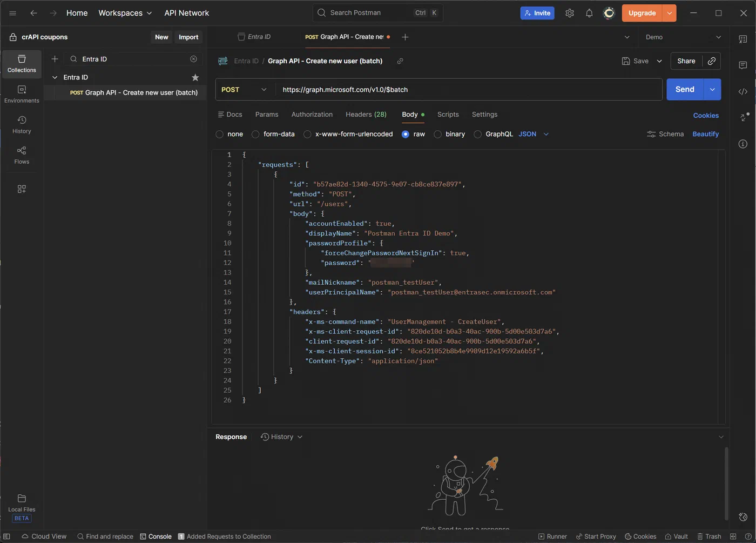Screen dimensions: 756x543
Task: Open the notifications bell
Action: click(x=589, y=13)
